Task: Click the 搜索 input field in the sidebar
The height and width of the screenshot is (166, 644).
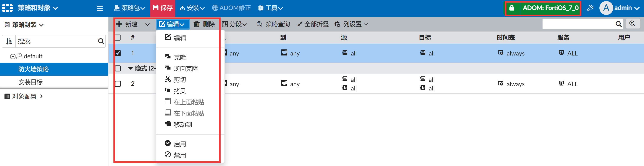Action: tap(56, 41)
